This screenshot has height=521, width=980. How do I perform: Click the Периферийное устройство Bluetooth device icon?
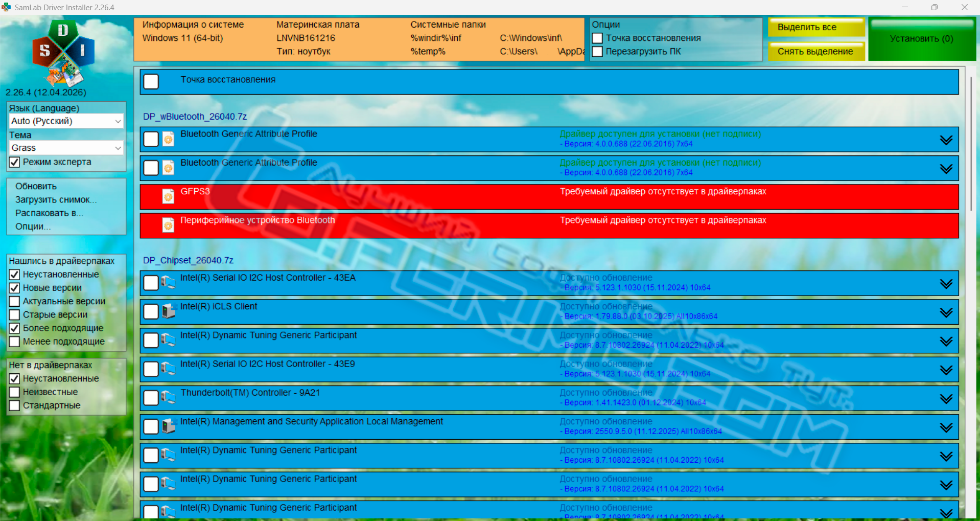coord(168,225)
